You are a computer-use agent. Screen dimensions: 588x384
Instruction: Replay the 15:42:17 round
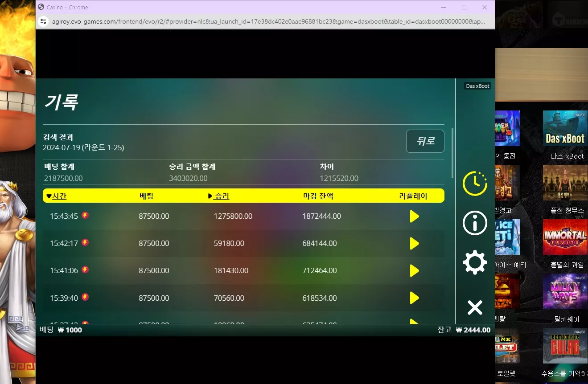coord(415,244)
